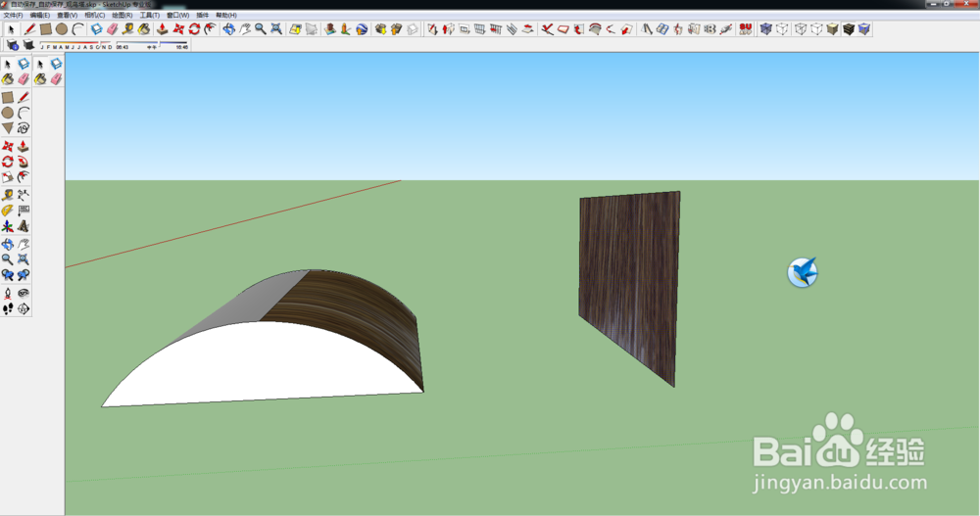Image resolution: width=980 pixels, height=516 pixels.
Task: Open the 绘图(R) menu
Action: point(122,15)
